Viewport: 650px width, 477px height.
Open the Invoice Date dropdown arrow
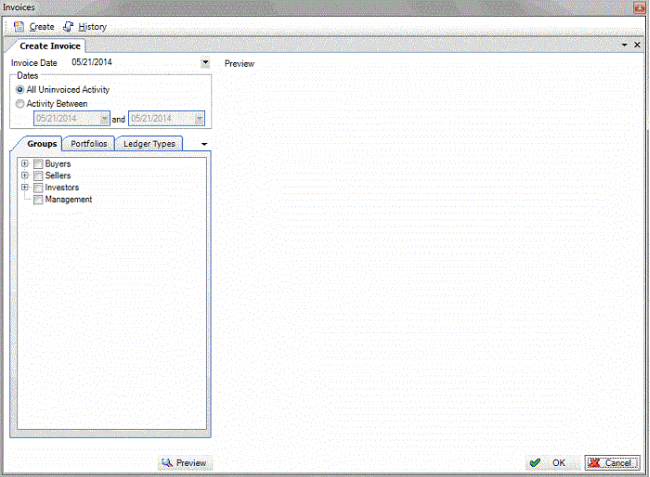(205, 63)
